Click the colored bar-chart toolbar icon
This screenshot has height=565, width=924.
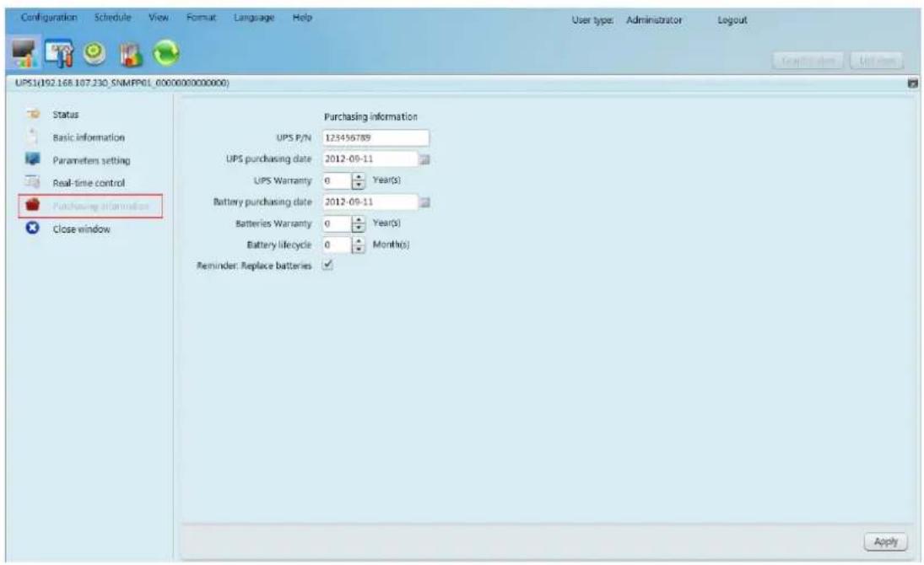[x=131, y=55]
